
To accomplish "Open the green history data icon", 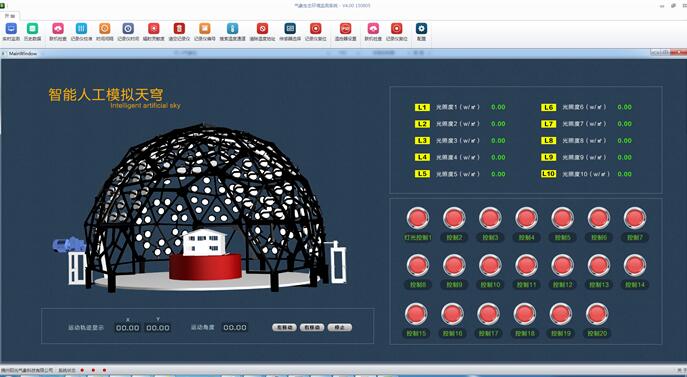I will point(32,29).
